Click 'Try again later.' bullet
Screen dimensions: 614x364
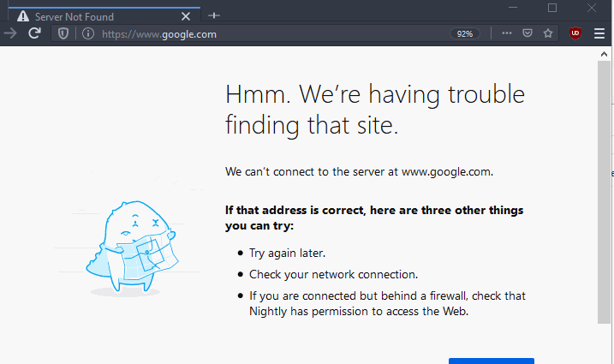287,254
